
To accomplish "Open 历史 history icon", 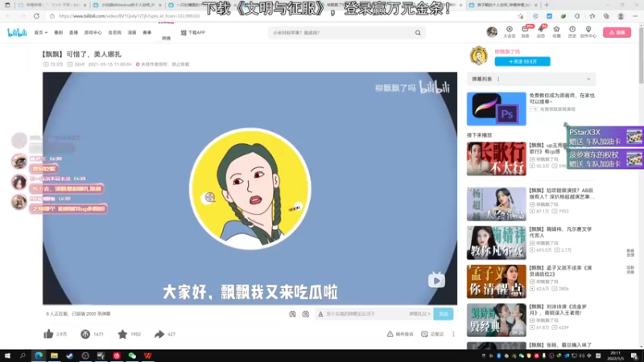I will 572,32.
